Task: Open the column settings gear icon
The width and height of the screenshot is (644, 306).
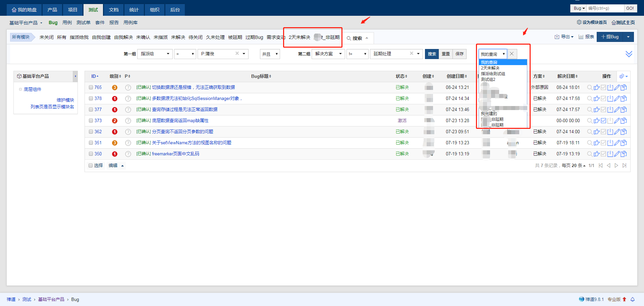Action: pos(622,76)
